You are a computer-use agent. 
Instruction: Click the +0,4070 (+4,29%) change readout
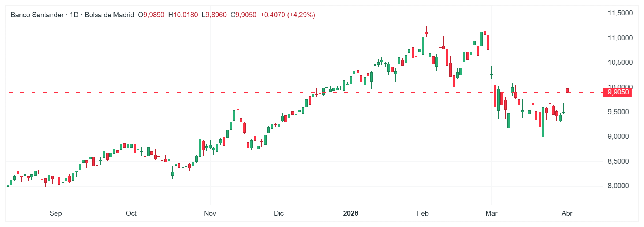(x=287, y=15)
